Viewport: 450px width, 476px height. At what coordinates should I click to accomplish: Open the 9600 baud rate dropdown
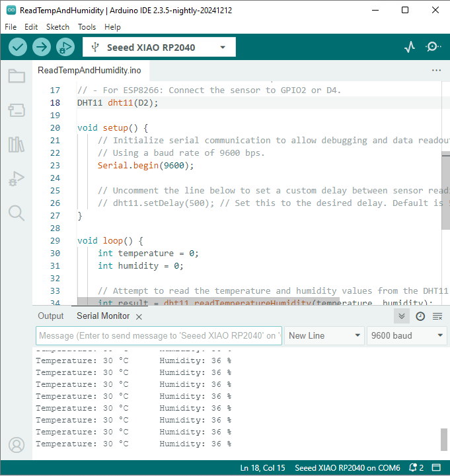[407, 336]
